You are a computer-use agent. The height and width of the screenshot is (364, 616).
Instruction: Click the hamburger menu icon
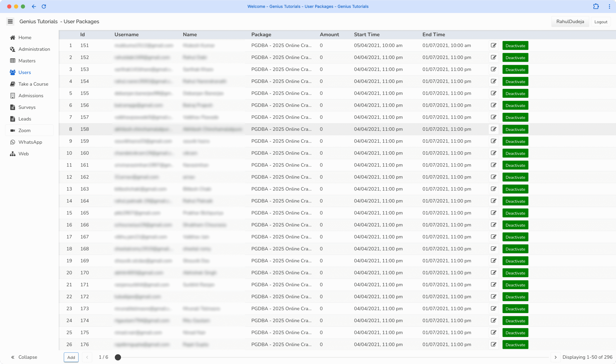[x=10, y=22]
